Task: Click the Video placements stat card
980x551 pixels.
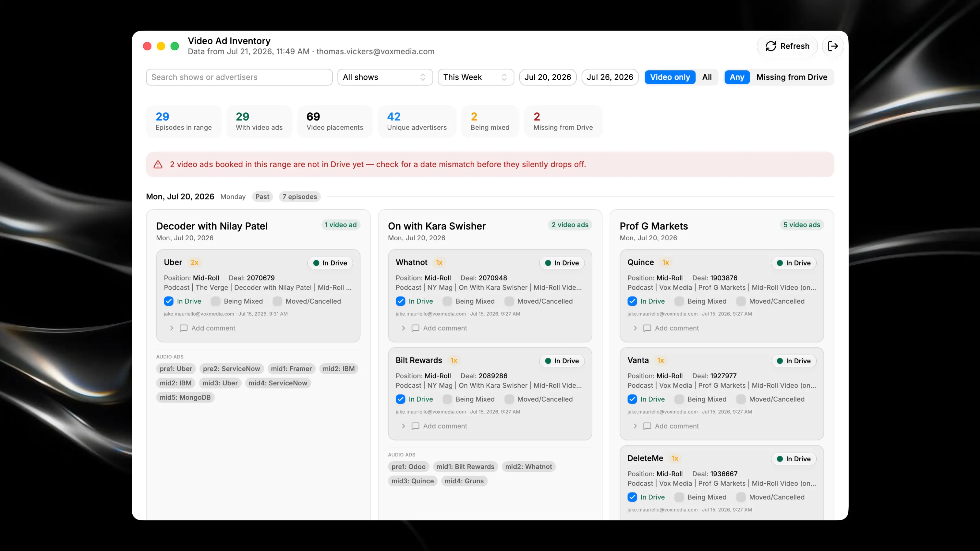Action: 335,121
